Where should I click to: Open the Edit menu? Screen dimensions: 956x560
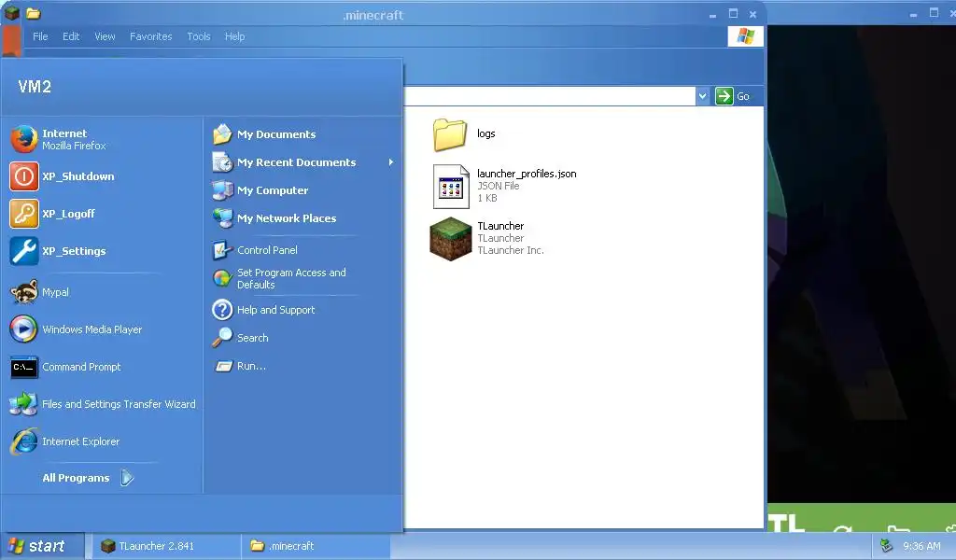(x=71, y=36)
